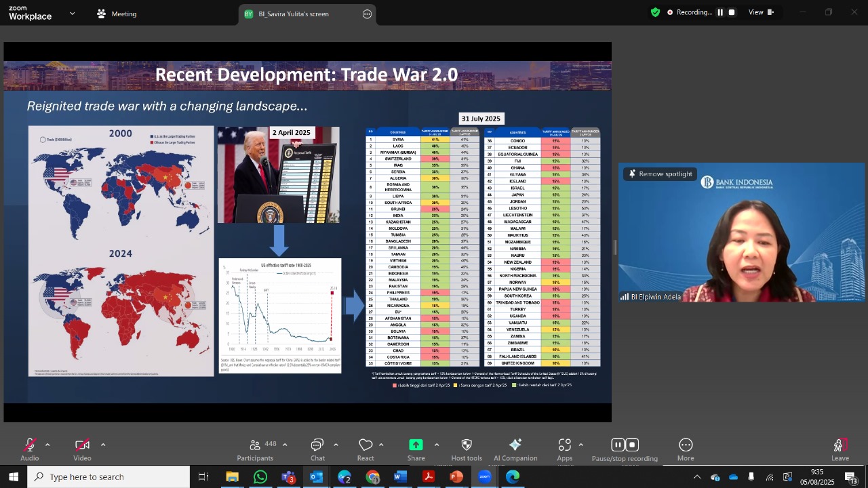Click Remove spotlight on speaker video
Viewport: 868px width, 488px height.
click(x=660, y=174)
